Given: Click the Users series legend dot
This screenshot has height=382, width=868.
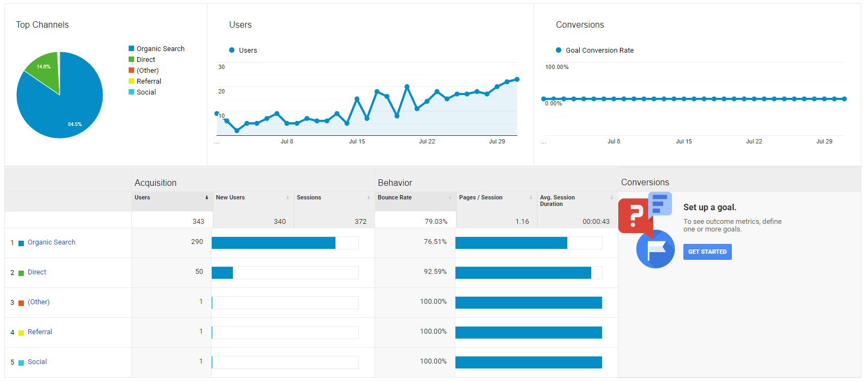Looking at the screenshot, I should pos(232,50).
